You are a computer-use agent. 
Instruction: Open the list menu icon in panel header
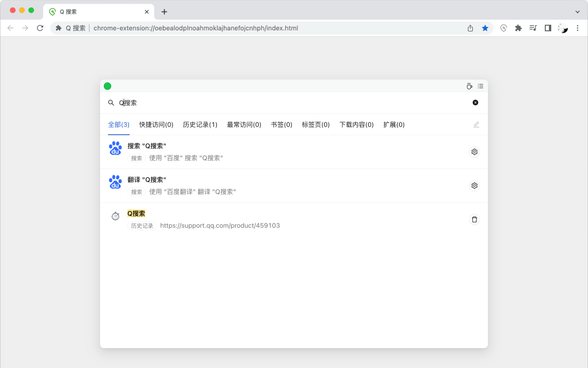point(481,86)
